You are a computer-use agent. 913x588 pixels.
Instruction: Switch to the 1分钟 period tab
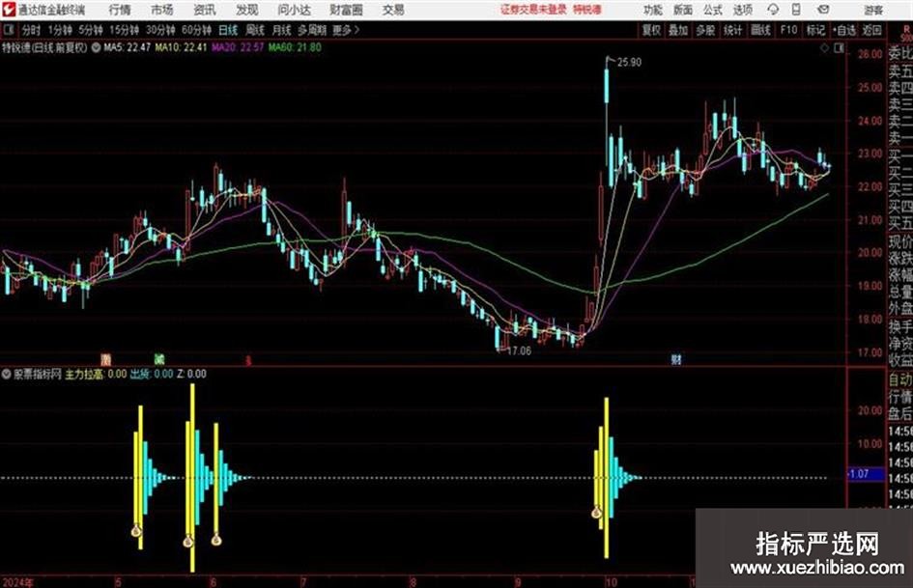[59, 30]
